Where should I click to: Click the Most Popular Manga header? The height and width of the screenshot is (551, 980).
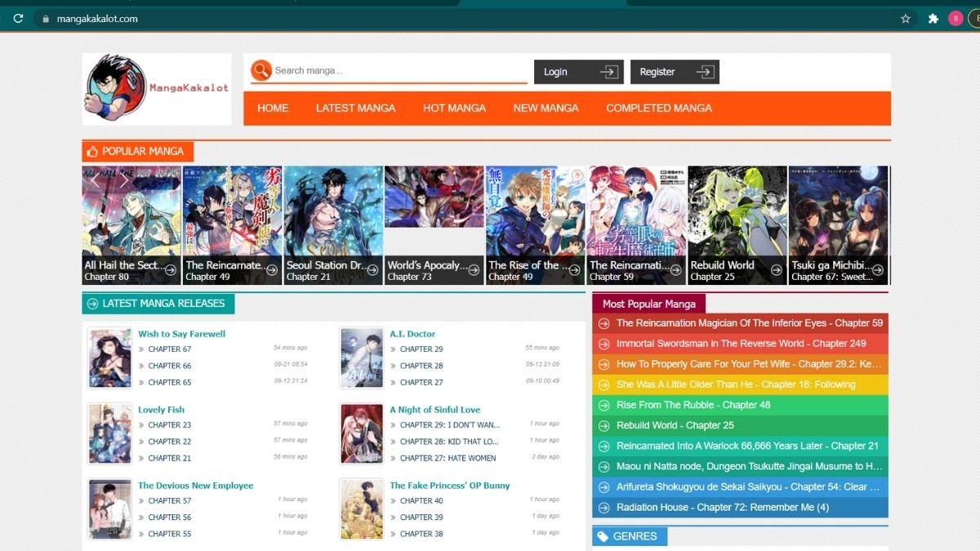pos(649,304)
